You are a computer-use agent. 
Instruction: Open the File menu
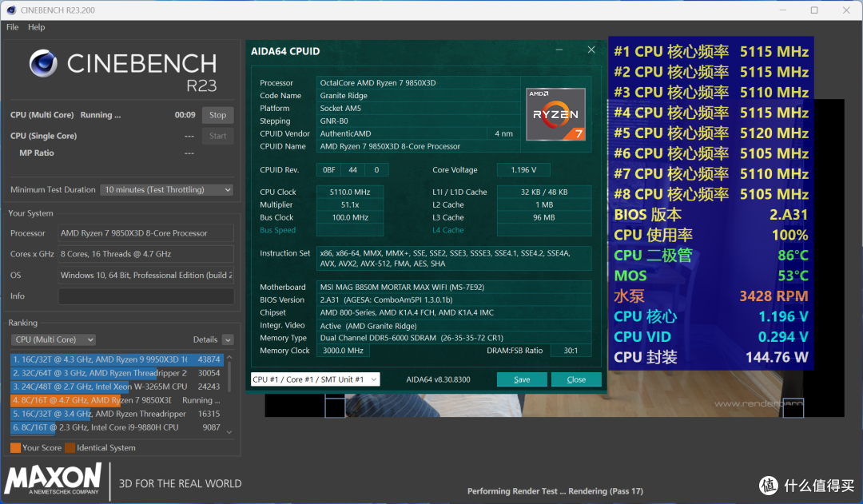click(12, 27)
